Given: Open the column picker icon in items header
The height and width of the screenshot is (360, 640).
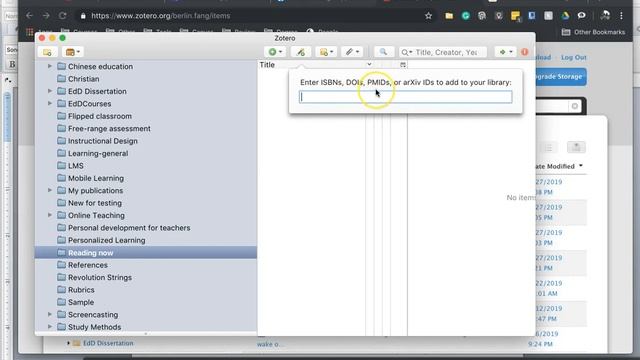Looking at the screenshot, I should click(x=403, y=64).
